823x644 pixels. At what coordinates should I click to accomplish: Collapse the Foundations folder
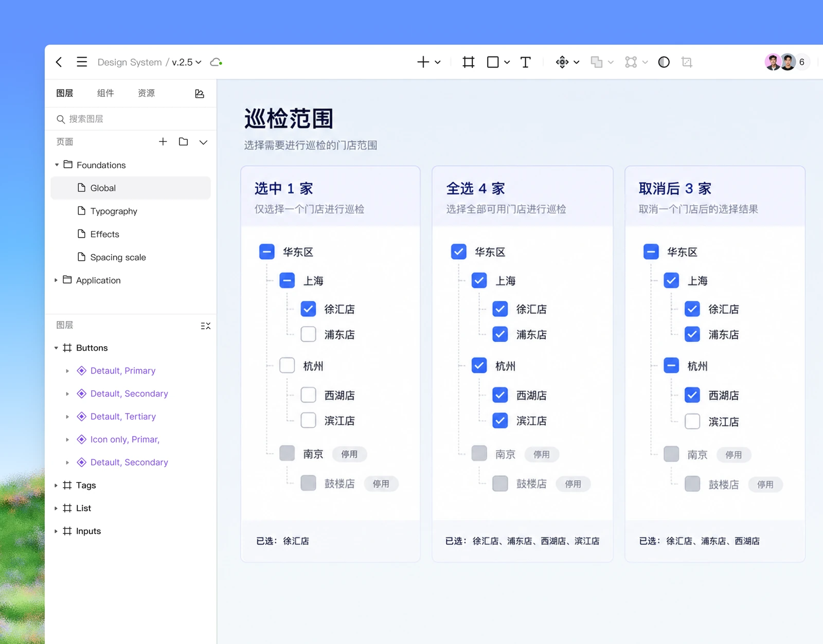pyautogui.click(x=57, y=165)
